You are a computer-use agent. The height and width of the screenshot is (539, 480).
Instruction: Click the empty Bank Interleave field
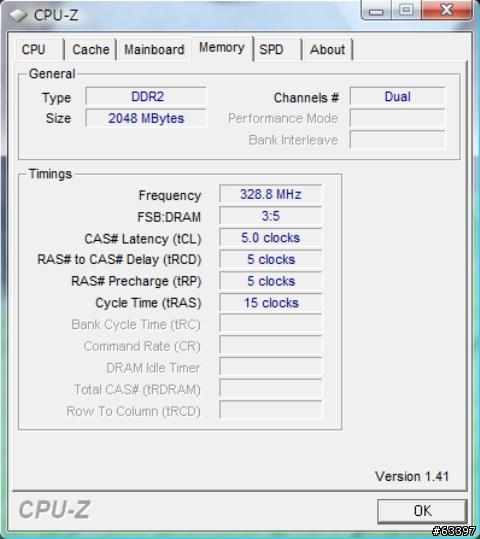tap(397, 140)
